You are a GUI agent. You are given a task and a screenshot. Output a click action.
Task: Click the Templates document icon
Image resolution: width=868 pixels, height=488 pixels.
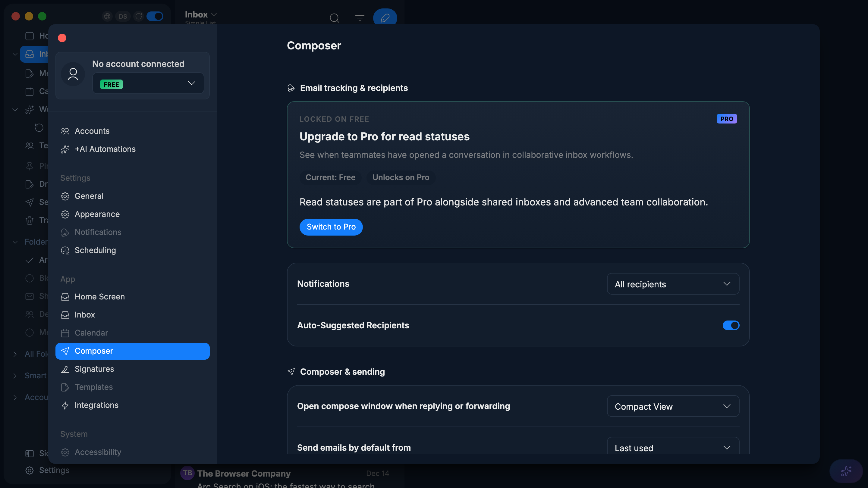(x=65, y=387)
